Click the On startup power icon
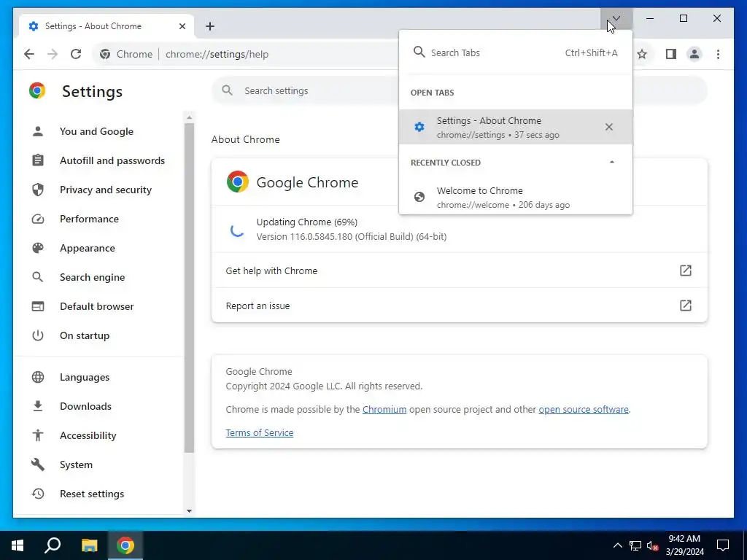747x560 pixels. (x=38, y=335)
